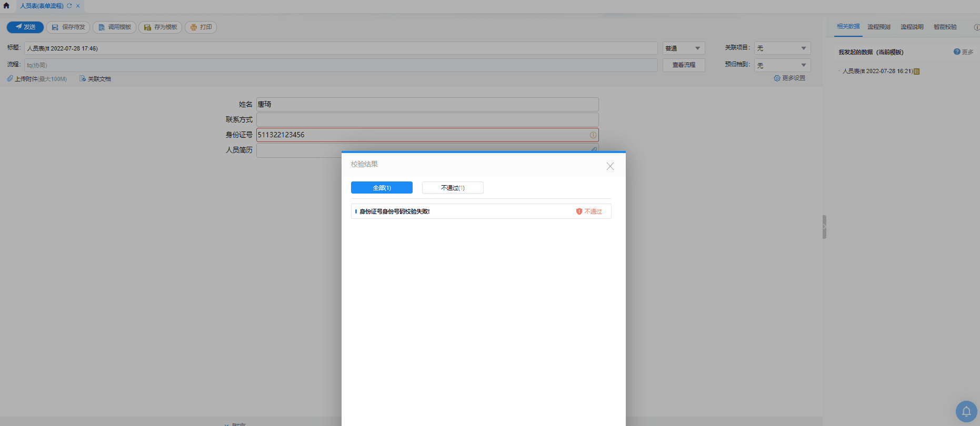The image size is (980, 426).
Task: Switch to the 相关数据 tab
Action: 848,27
